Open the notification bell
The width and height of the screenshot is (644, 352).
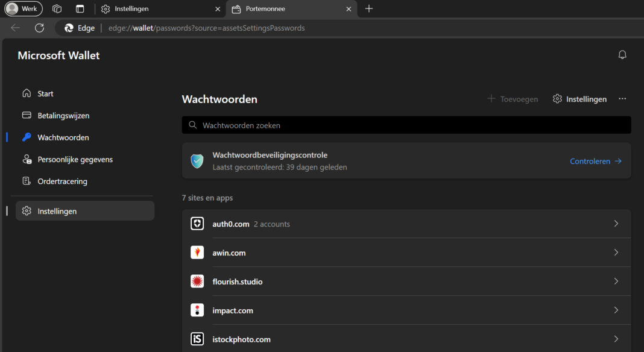point(622,54)
